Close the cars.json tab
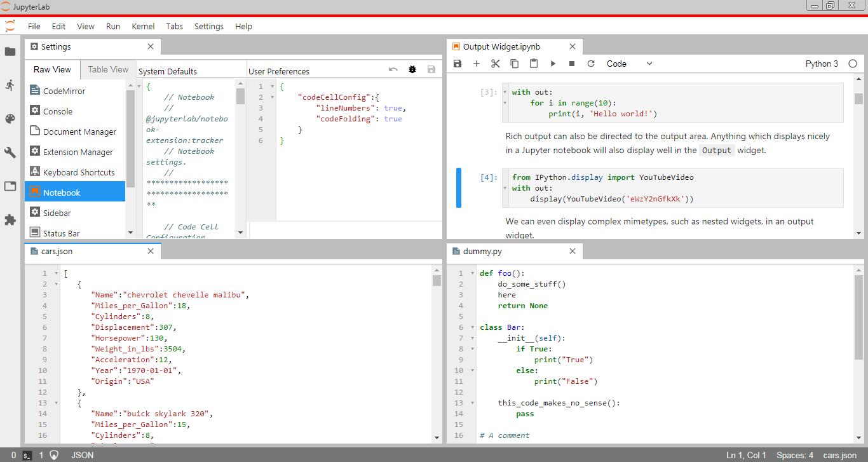 151,251
